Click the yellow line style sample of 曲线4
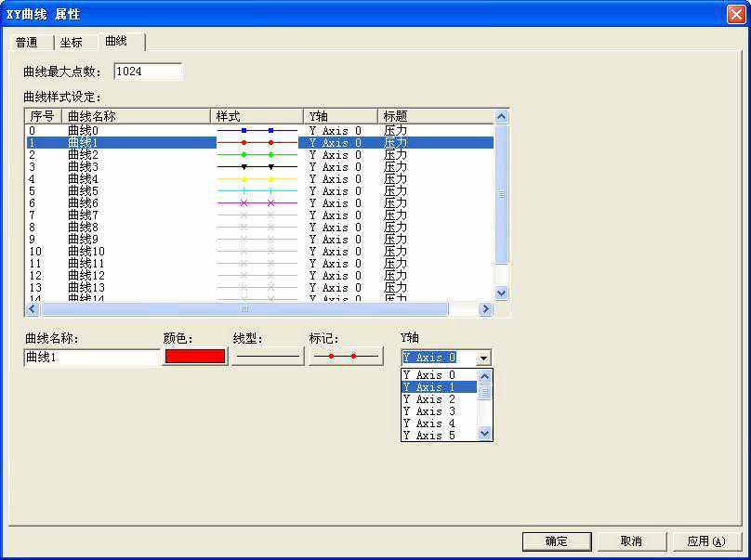This screenshot has width=751, height=560. coord(257,179)
